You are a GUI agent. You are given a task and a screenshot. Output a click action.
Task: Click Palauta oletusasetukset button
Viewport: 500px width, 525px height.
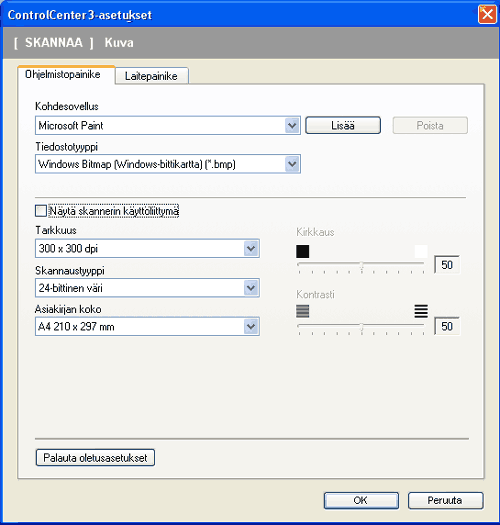95,458
